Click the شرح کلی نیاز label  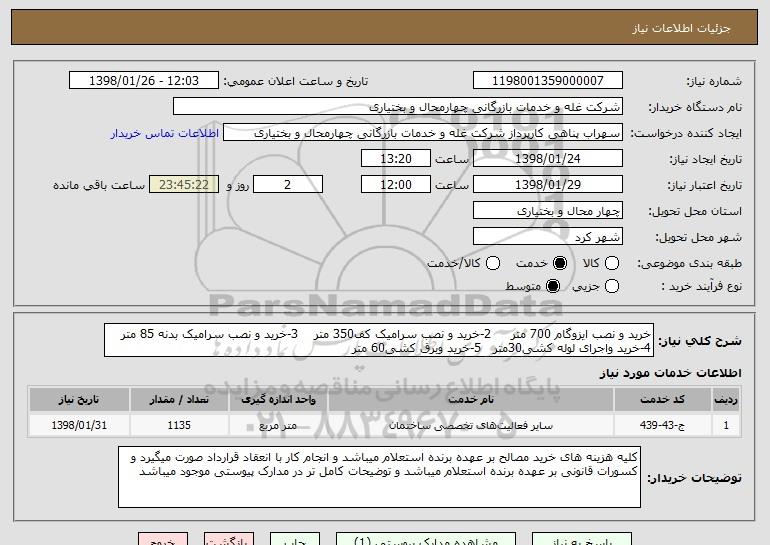pyautogui.click(x=700, y=341)
